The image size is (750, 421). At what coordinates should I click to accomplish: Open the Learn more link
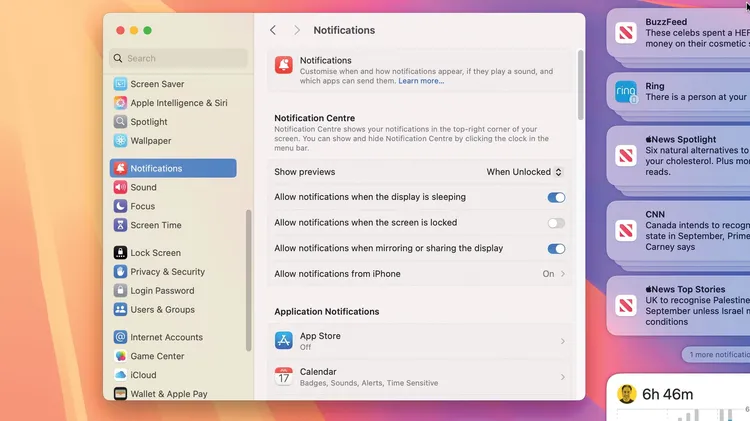pyautogui.click(x=421, y=81)
